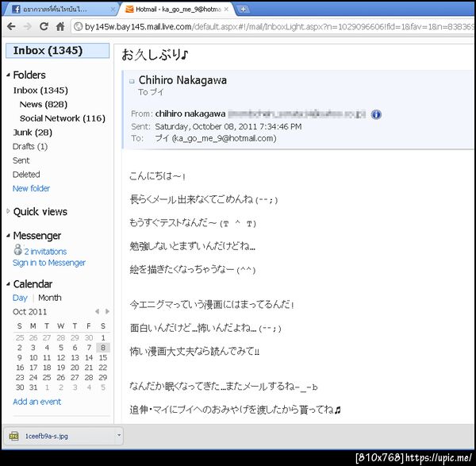This screenshot has height=466, width=476.
Task: Click the sender name Chihiro Nakagawa
Action: 182,80
